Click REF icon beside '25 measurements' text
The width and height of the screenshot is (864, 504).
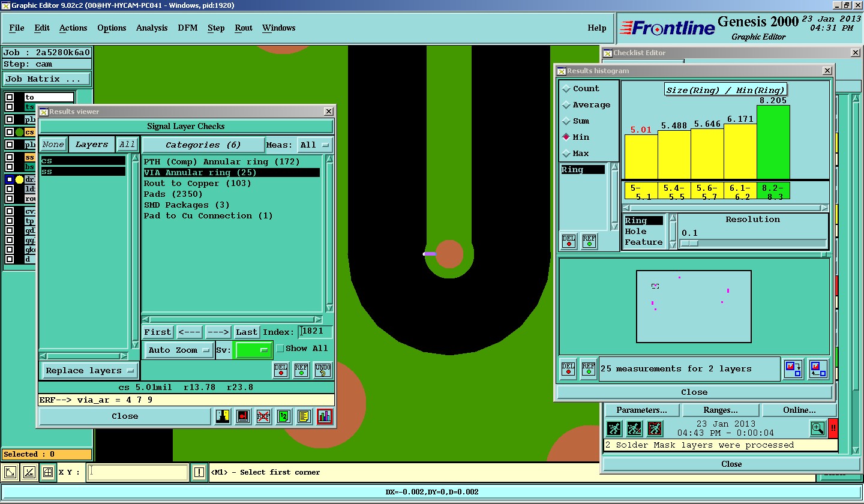tap(589, 369)
